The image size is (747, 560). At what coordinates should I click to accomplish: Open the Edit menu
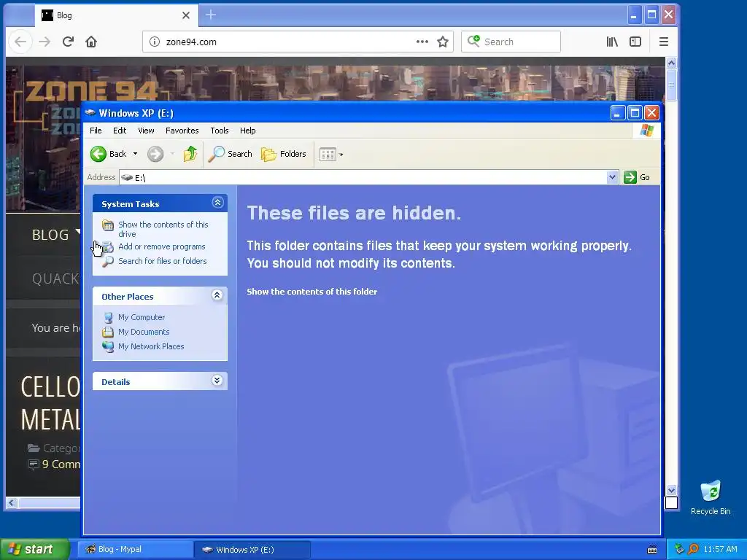(x=120, y=131)
